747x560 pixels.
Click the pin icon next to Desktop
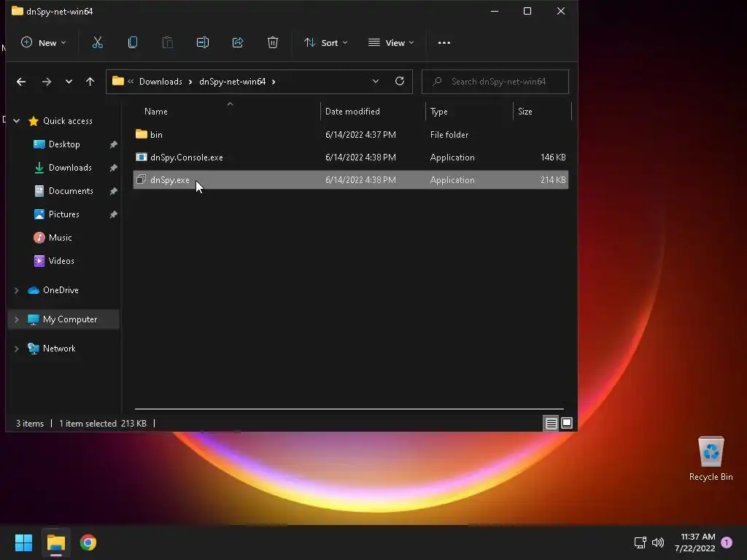click(113, 144)
